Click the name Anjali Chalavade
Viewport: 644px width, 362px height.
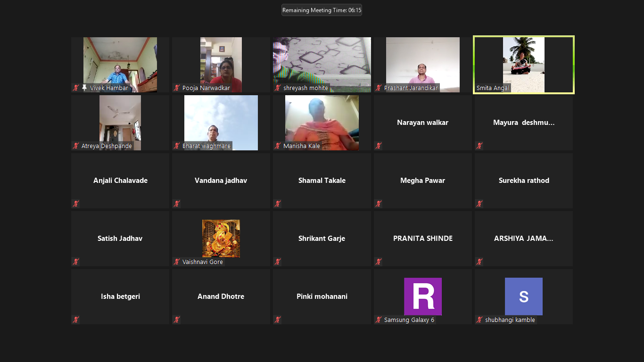pos(120,181)
